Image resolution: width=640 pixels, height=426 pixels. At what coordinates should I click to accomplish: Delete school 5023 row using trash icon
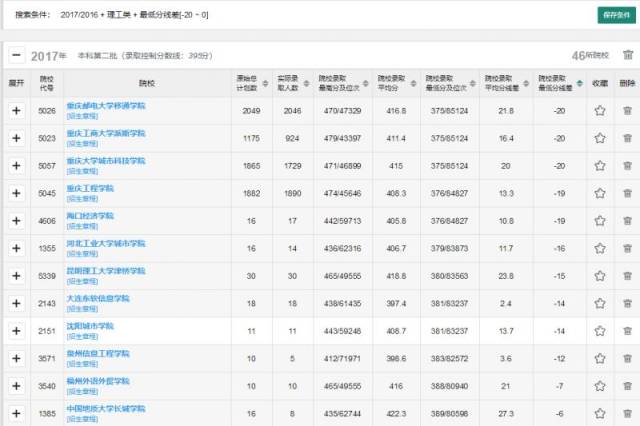(x=627, y=138)
